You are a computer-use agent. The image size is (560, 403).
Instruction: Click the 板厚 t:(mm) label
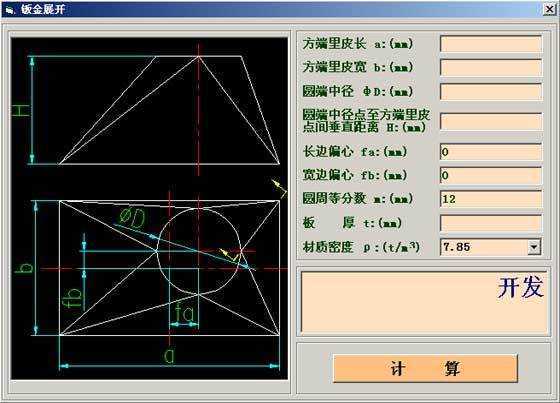(x=352, y=223)
